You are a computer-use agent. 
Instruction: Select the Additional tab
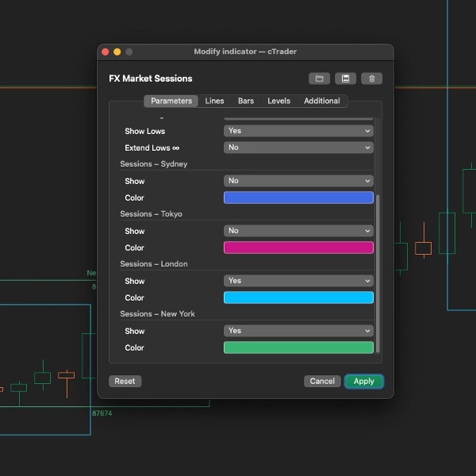(322, 101)
